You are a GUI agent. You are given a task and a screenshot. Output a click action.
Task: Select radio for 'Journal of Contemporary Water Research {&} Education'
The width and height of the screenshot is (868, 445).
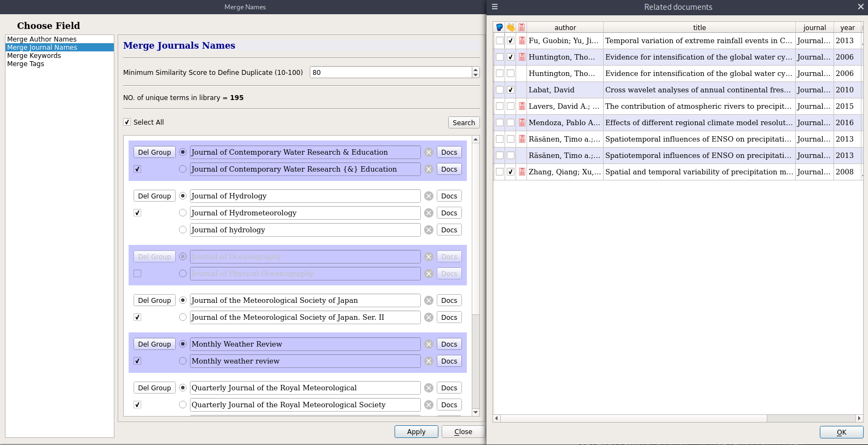pyautogui.click(x=183, y=169)
